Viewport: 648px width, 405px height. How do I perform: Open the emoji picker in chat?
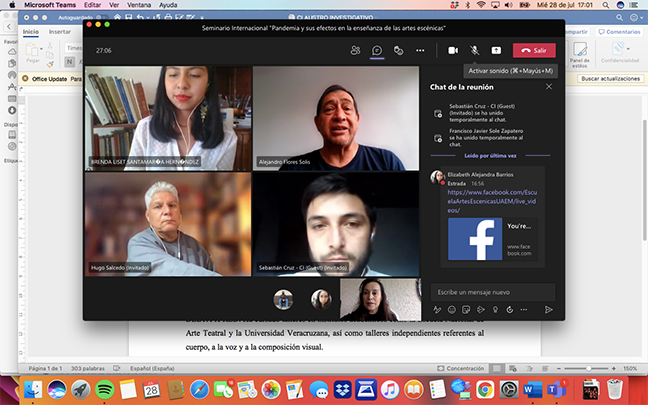point(452,310)
